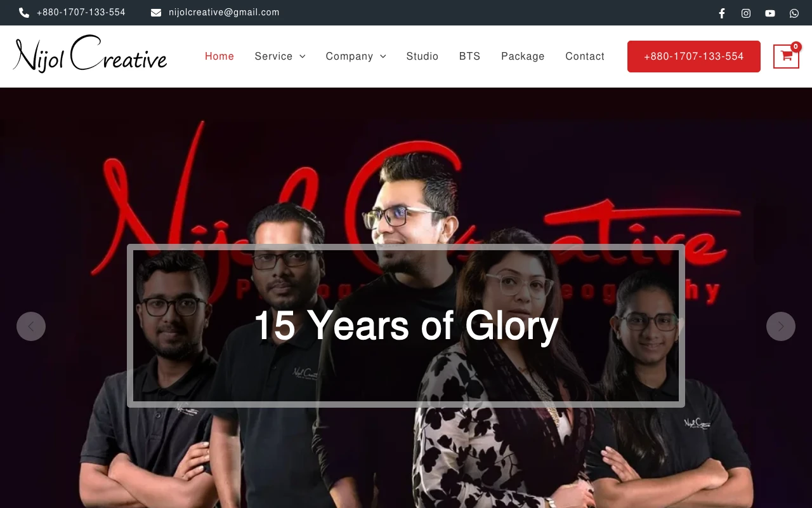812x508 pixels.
Task: Open the Contact page link
Action: coord(585,57)
